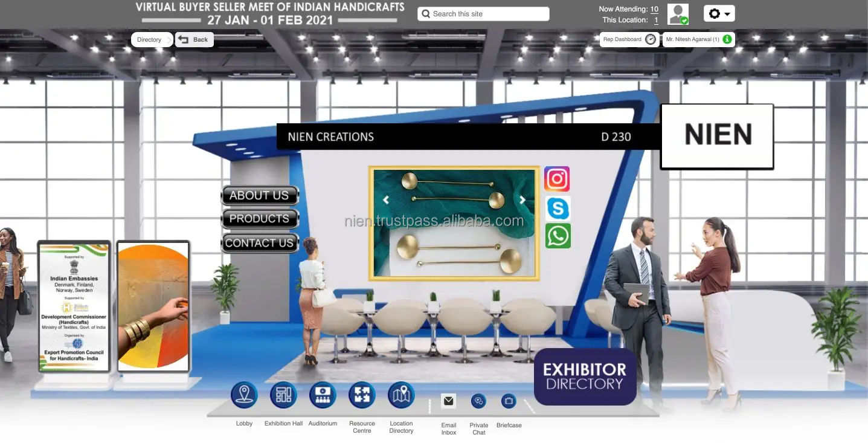
Task: Click the Rep Dashboard clock icon
Action: tap(651, 39)
